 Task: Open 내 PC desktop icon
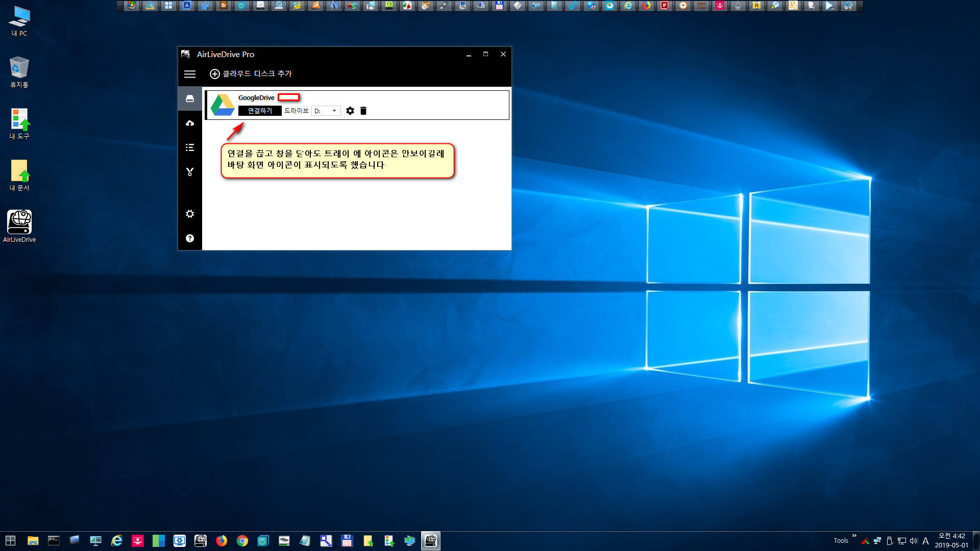[x=19, y=21]
